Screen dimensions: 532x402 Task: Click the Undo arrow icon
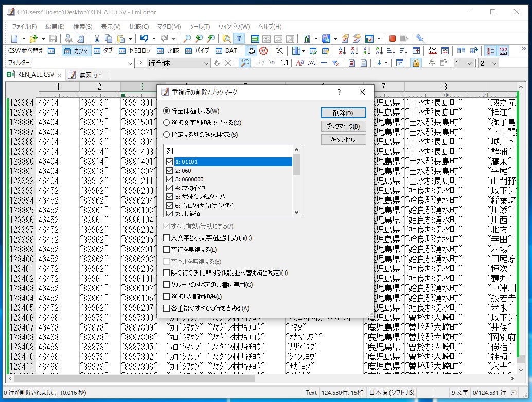click(144, 39)
